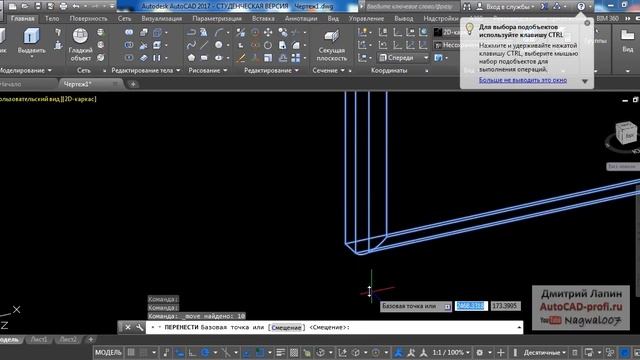The image size is (640, 360).
Task: Open the 1:1 / 100% annotation scale dropdown
Action: tap(451, 352)
